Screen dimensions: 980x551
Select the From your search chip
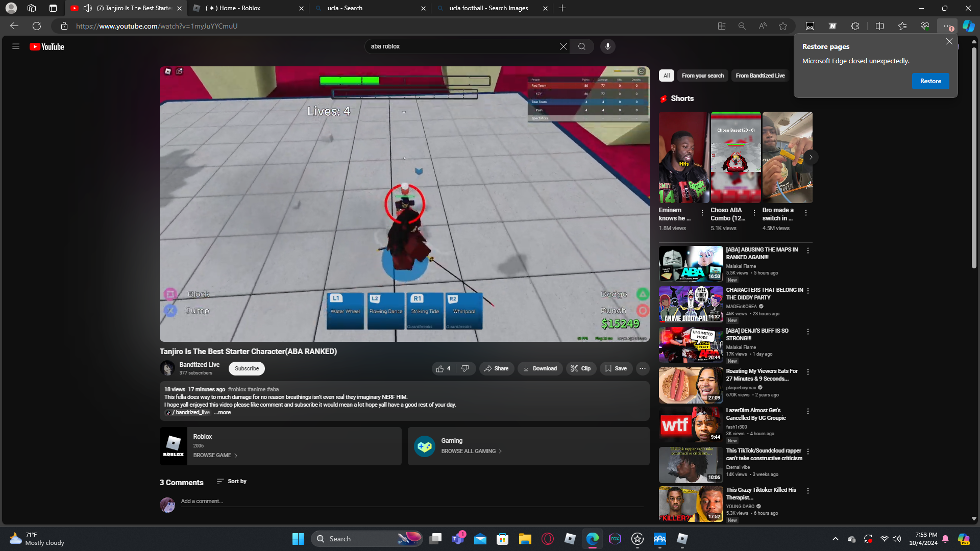pos(703,76)
